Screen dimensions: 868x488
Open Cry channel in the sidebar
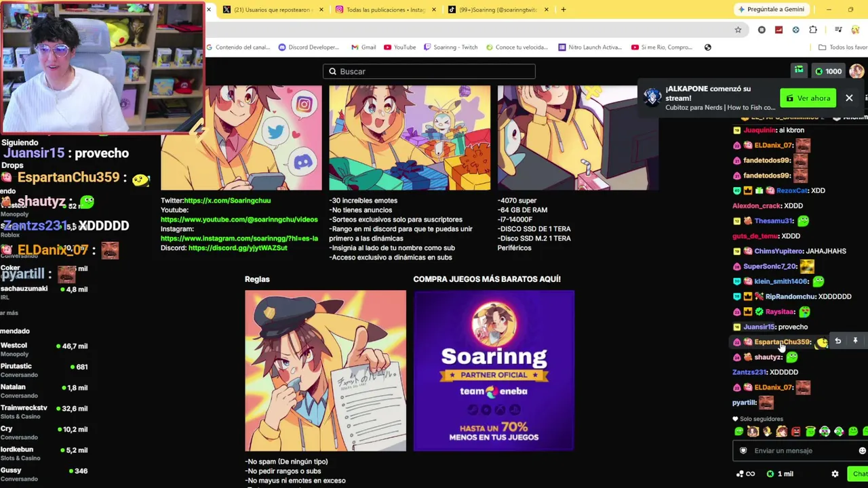point(44,433)
